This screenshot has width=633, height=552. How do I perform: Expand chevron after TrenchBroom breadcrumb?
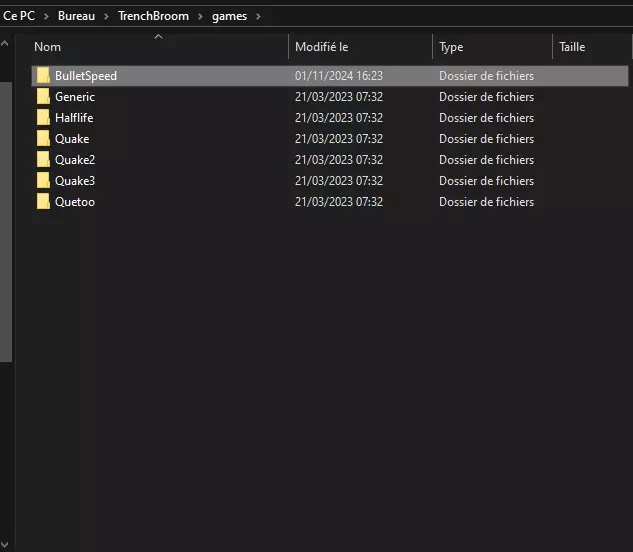point(200,17)
